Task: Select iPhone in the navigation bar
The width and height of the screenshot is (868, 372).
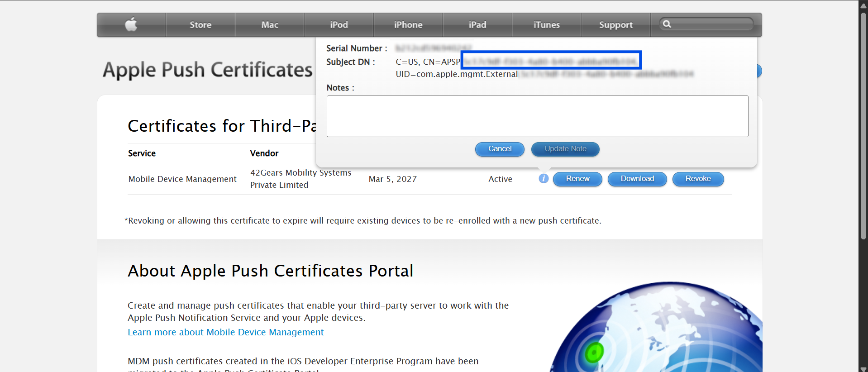Action: [408, 25]
